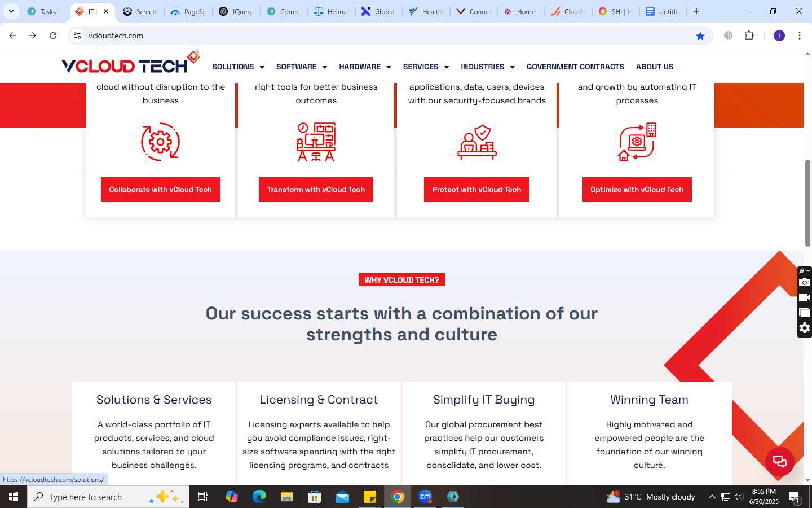Click Transform with vCloud Tech button

[316, 190]
